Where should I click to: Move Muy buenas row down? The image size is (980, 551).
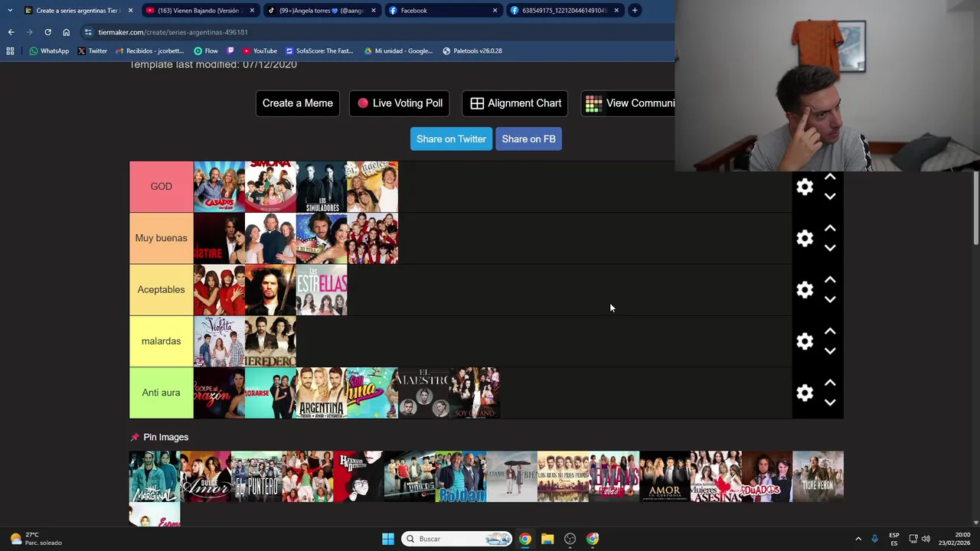(830, 248)
